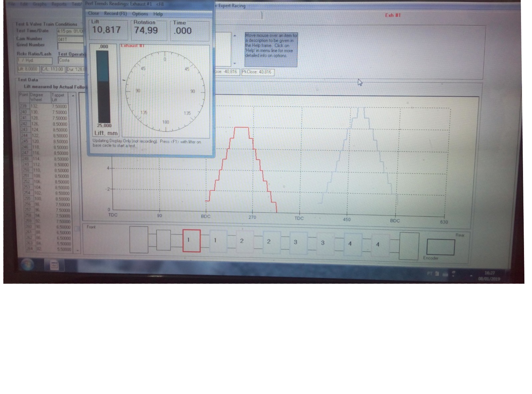Viewport: 532px width, 394px height.
Task: Click Close in the Readings dialog menu
Action: tap(93, 13)
